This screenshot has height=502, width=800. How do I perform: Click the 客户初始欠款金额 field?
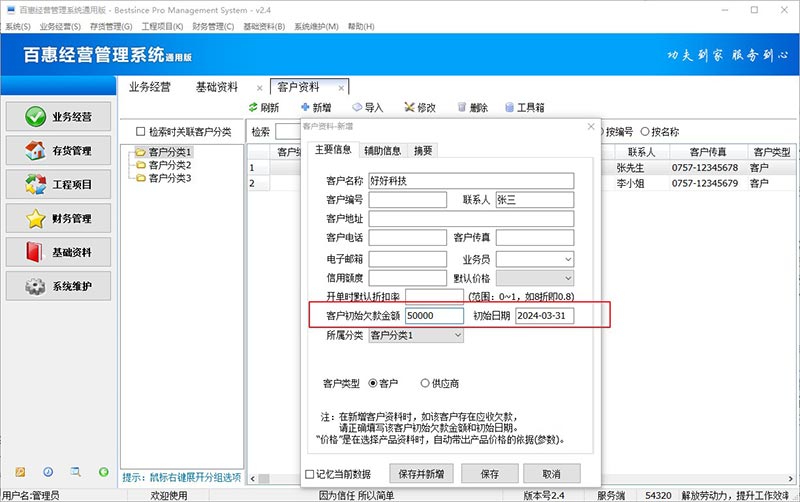[x=434, y=316]
